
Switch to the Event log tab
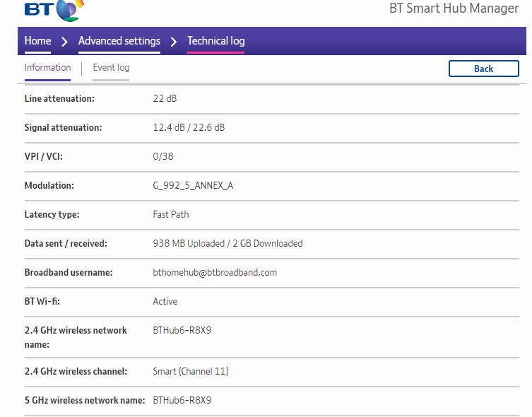click(111, 68)
